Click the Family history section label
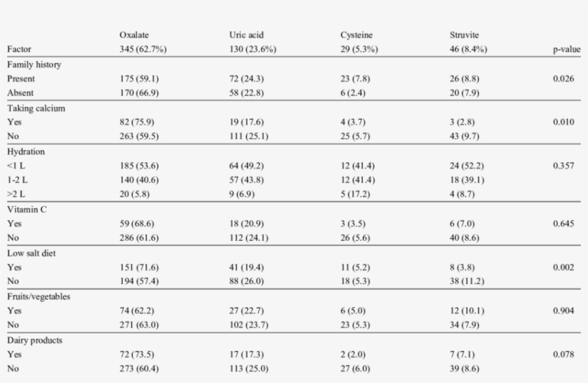This screenshot has height=383, width=588. pyautogui.click(x=34, y=65)
